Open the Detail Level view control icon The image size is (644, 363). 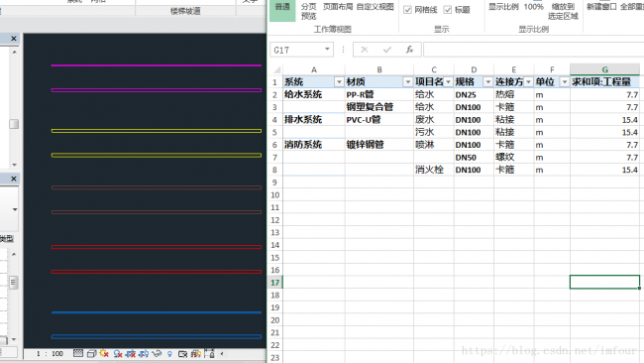tap(78, 353)
